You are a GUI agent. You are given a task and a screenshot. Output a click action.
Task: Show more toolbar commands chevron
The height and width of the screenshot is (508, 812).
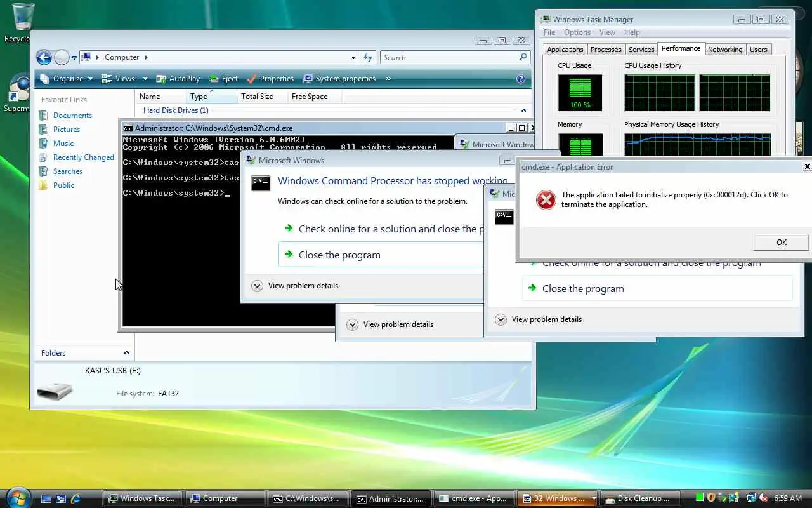pyautogui.click(x=388, y=79)
